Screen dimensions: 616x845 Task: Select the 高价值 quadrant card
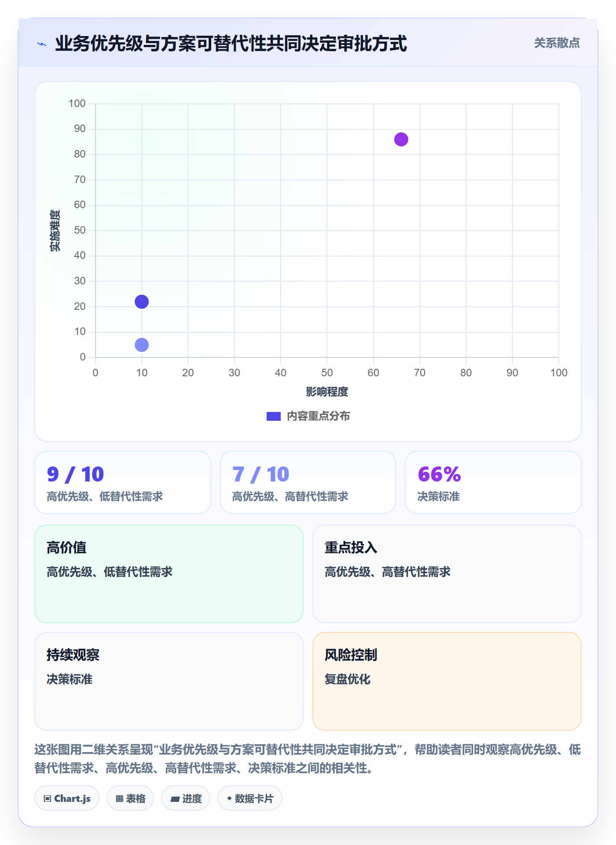point(169,574)
